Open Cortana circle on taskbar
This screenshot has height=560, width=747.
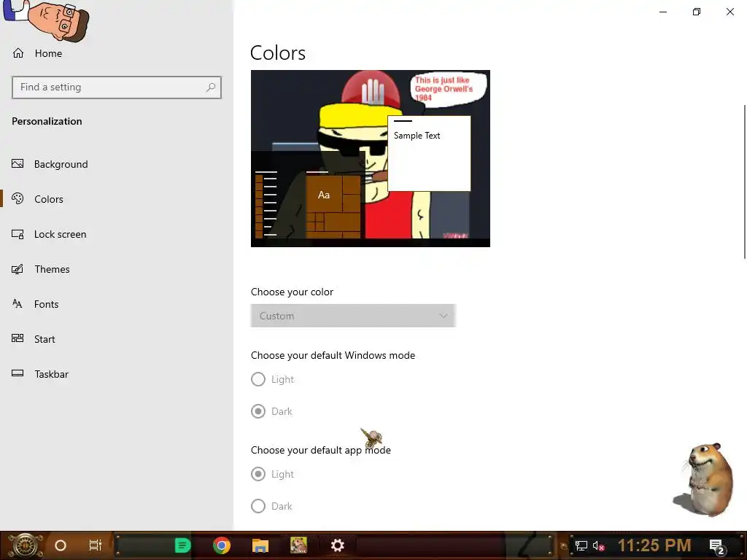click(61, 545)
